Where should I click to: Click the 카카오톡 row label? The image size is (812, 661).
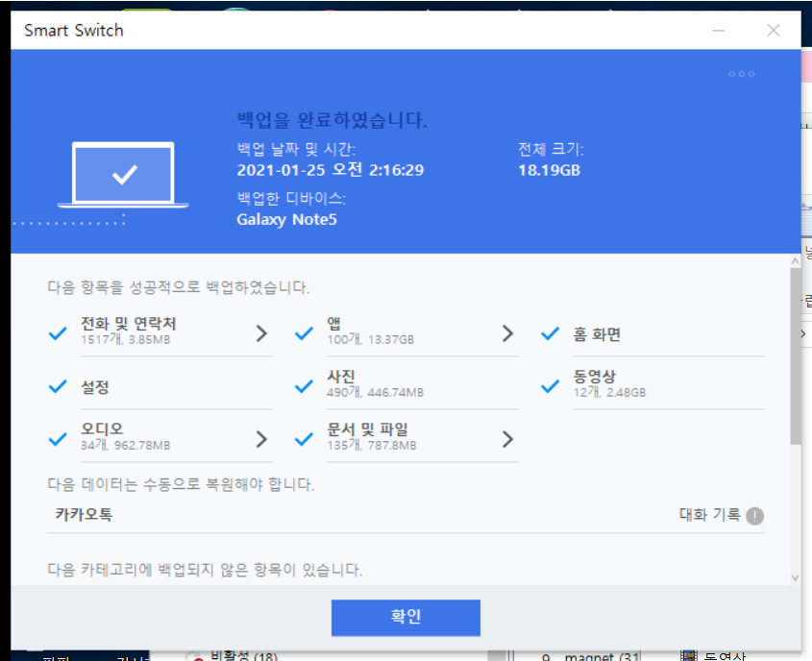coord(84,514)
